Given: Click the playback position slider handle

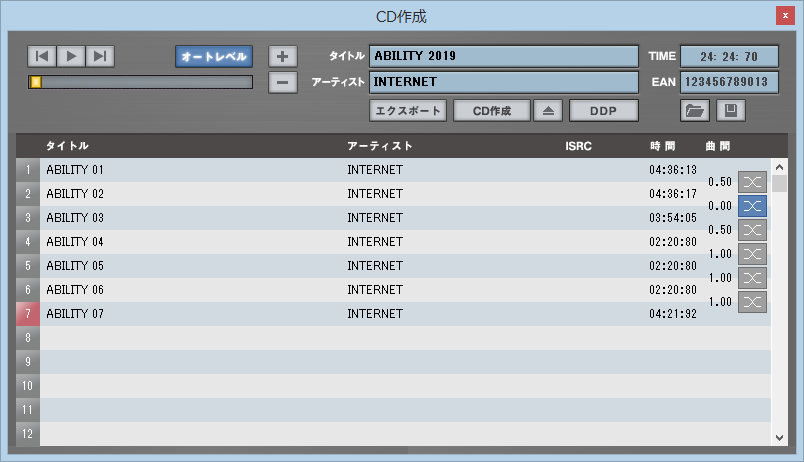Looking at the screenshot, I should coord(36,82).
